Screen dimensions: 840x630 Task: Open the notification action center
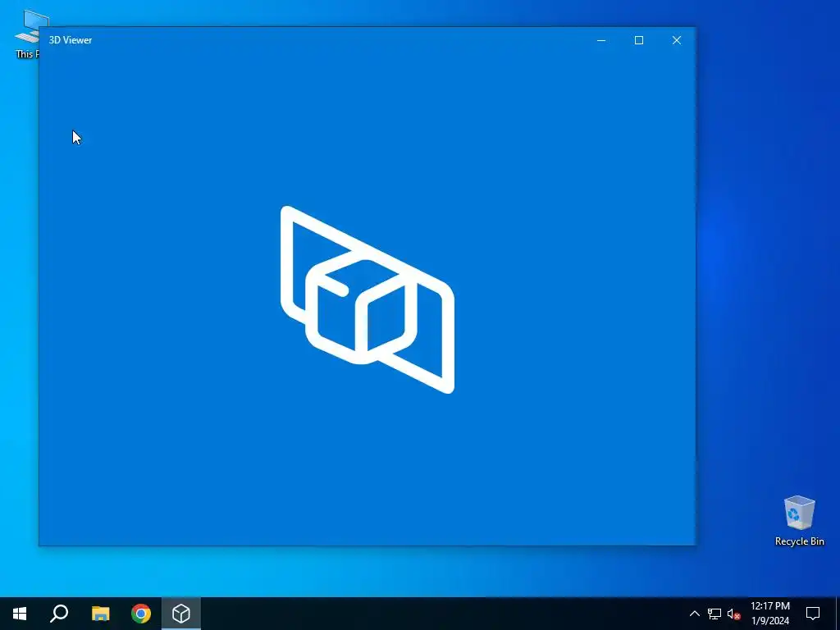pos(813,614)
